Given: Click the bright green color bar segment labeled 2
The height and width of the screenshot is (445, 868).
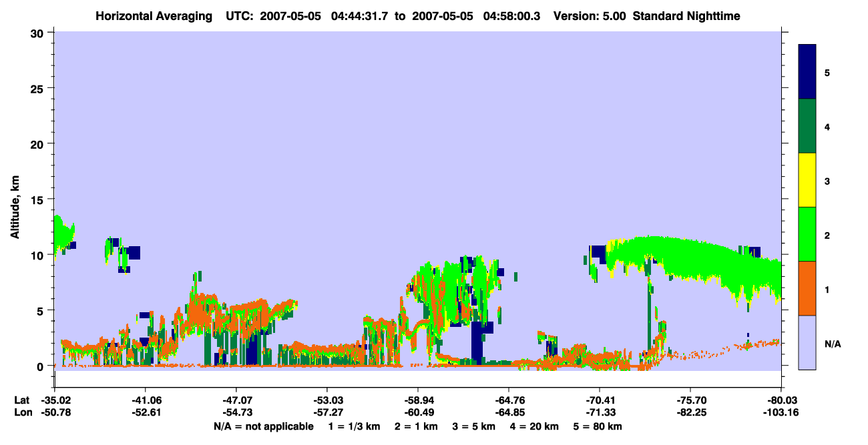Looking at the screenshot, I should point(807,234).
